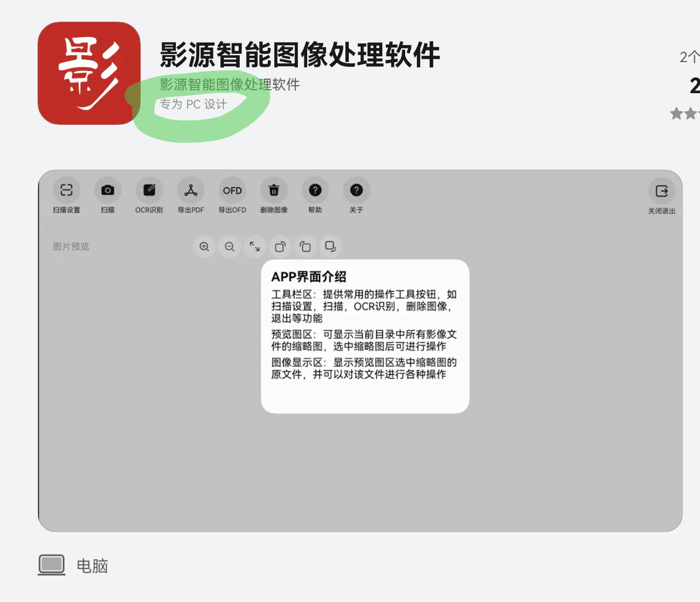This screenshot has width=700, height=602.
Task: Click the laptop icon beside 电脑
Action: pyautogui.click(x=51, y=564)
